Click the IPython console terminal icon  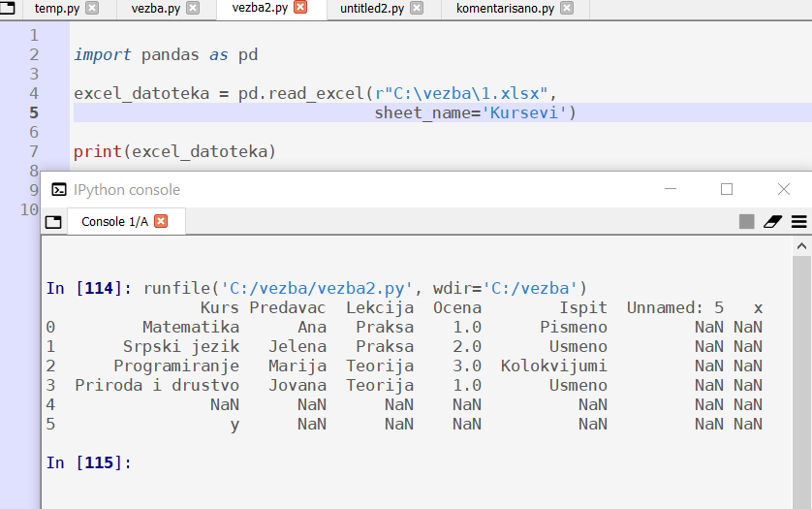point(59,190)
